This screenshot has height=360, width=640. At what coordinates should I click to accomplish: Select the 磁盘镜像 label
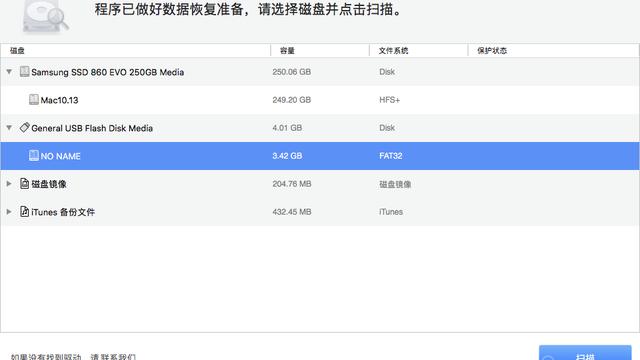49,184
